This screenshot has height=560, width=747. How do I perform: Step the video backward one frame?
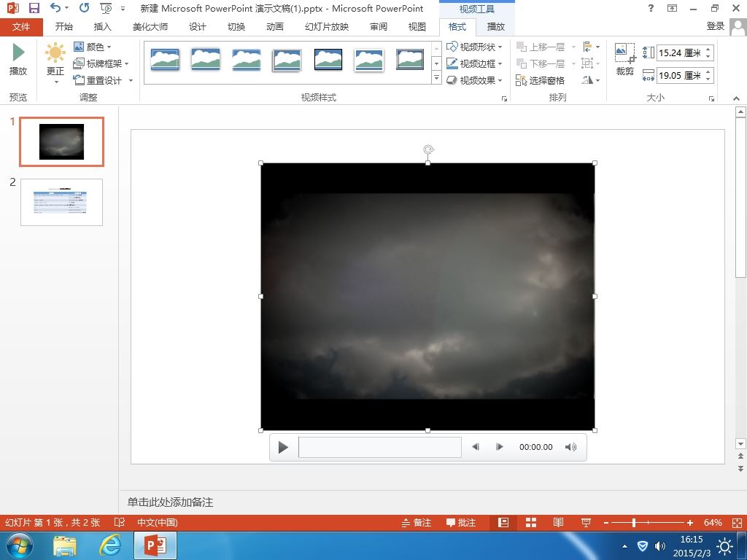476,447
